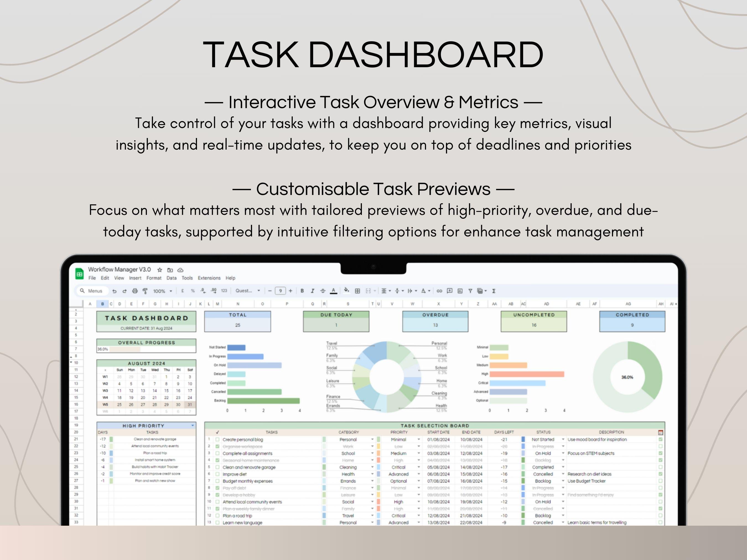Select row header 21
Screen dimensions: 747x560
[76, 439]
